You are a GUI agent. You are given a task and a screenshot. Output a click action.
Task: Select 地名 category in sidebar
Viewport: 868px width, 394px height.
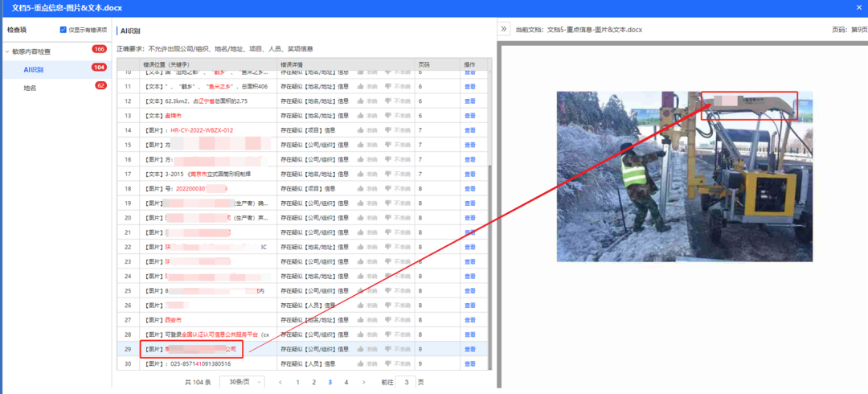pyautogui.click(x=31, y=87)
